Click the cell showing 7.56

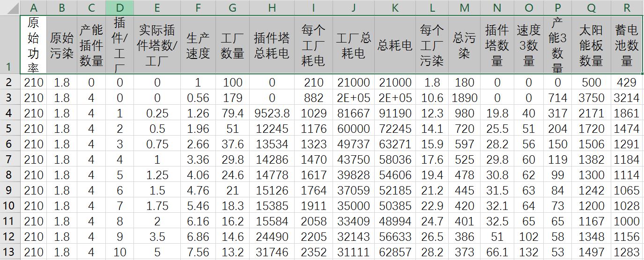[198, 252]
